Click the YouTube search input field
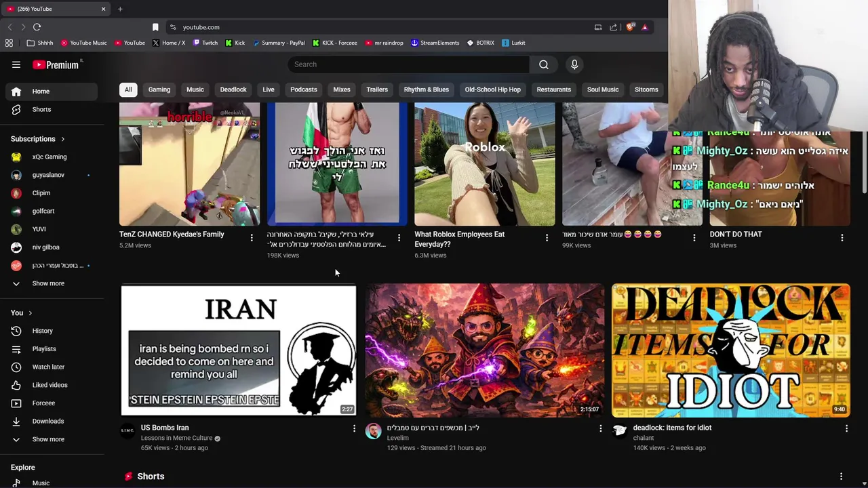The height and width of the screenshot is (488, 868). [x=409, y=64]
